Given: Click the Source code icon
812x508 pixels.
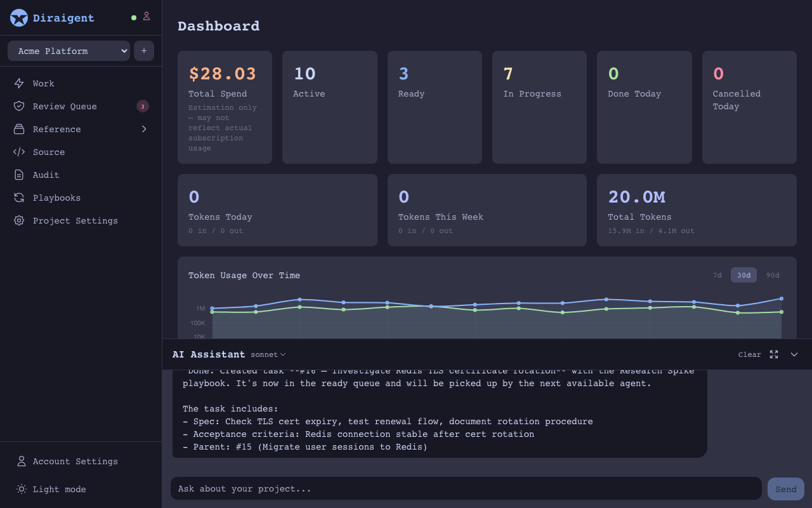Looking at the screenshot, I should click(20, 152).
